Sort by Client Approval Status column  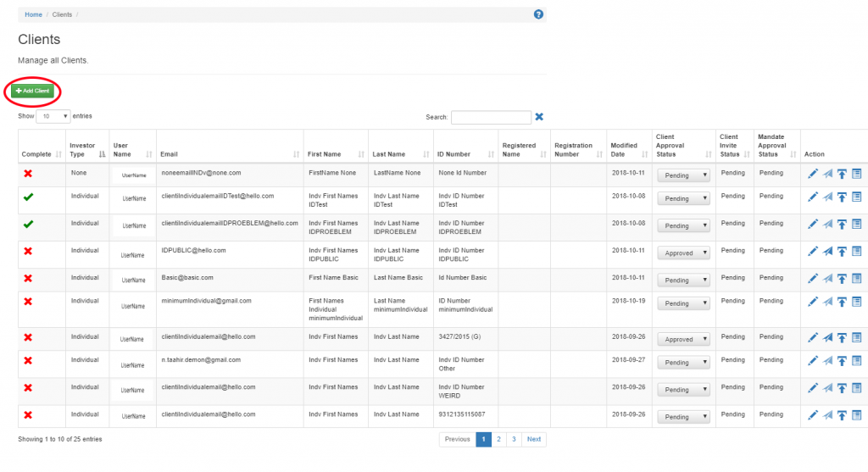coord(684,146)
